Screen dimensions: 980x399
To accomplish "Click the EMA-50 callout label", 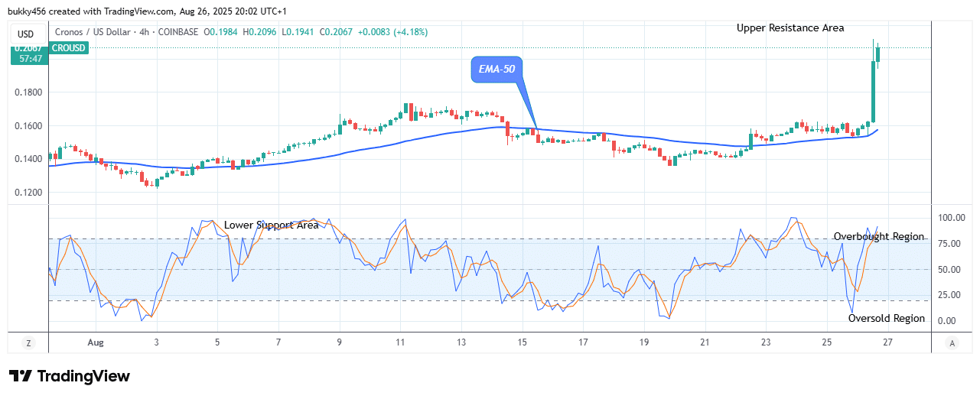I will pyautogui.click(x=496, y=70).
